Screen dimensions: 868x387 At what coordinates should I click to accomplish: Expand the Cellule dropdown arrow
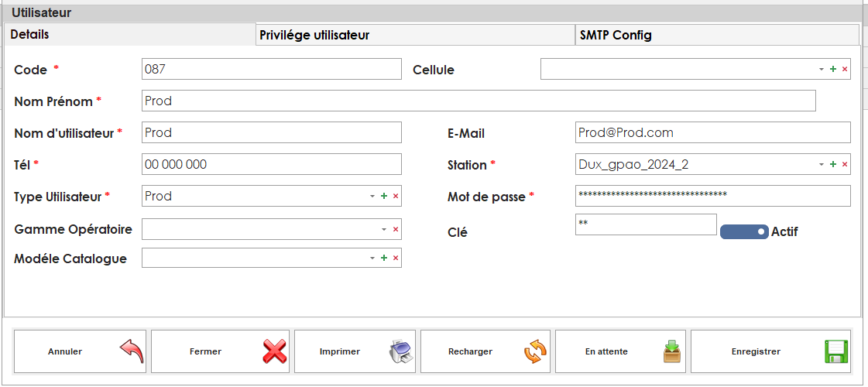coord(822,70)
